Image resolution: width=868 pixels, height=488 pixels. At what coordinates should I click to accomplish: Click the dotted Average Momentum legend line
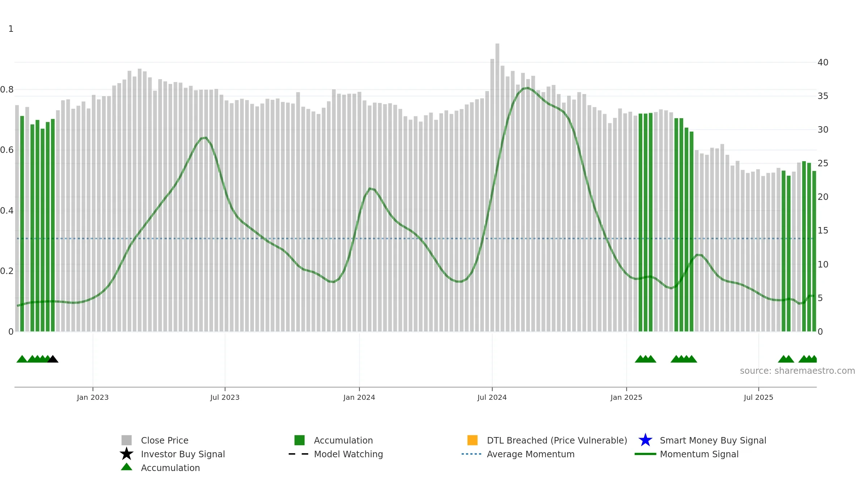(x=472, y=454)
